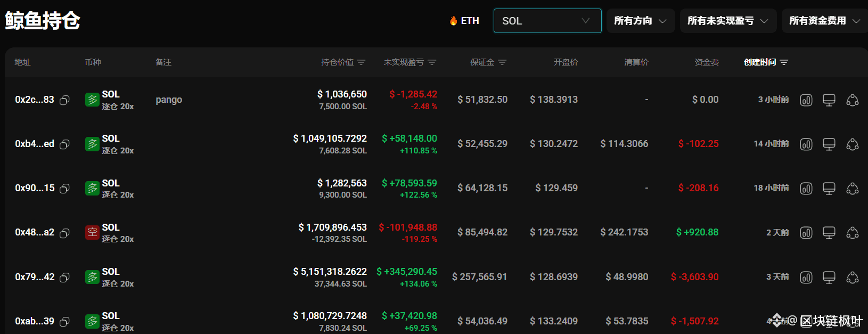The image size is (868, 334).
Task: Open chart icon for 0x2c...83 row
Action: (806, 100)
